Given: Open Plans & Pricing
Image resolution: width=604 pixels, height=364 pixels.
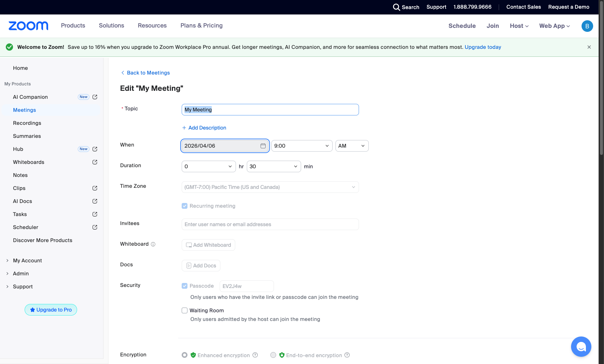Looking at the screenshot, I should tap(202, 26).
